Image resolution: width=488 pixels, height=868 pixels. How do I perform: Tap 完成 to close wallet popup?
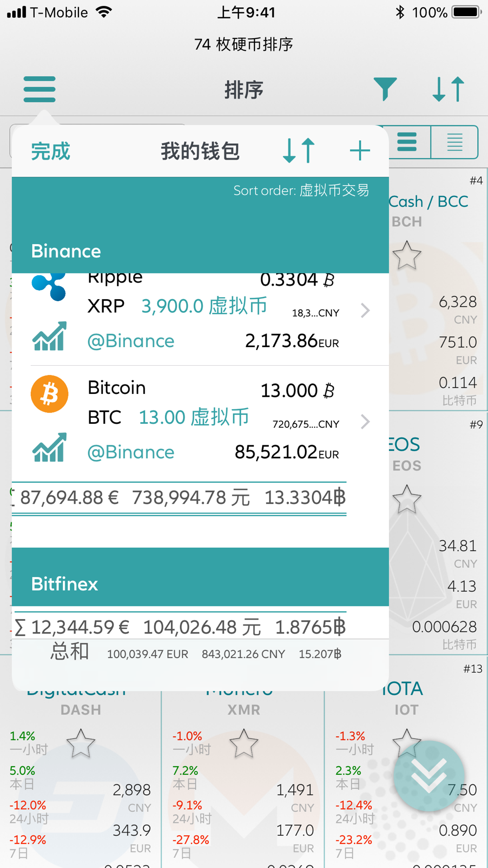pyautogui.click(x=51, y=151)
